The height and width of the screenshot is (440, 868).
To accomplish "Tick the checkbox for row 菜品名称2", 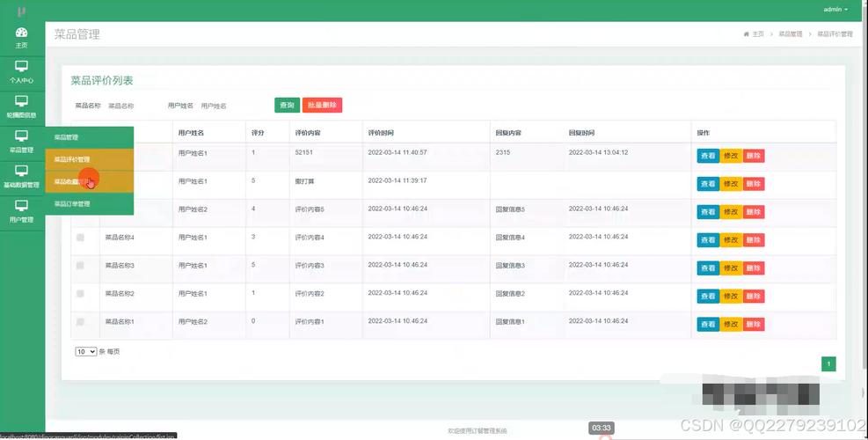I will (80, 294).
